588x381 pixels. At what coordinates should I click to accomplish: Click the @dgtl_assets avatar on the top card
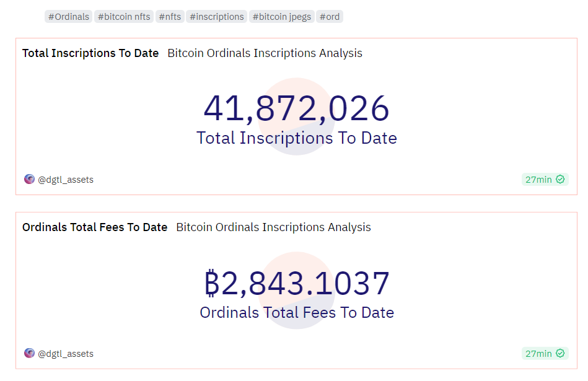tap(29, 180)
